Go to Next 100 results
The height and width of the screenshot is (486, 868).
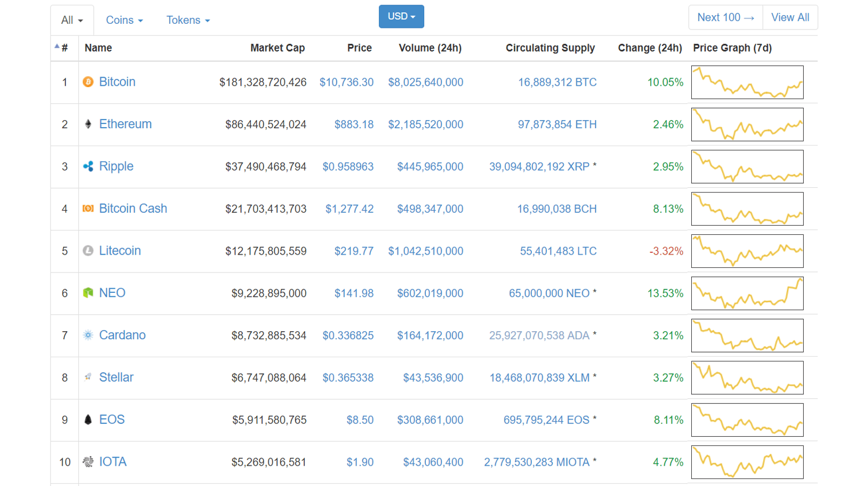pyautogui.click(x=725, y=17)
